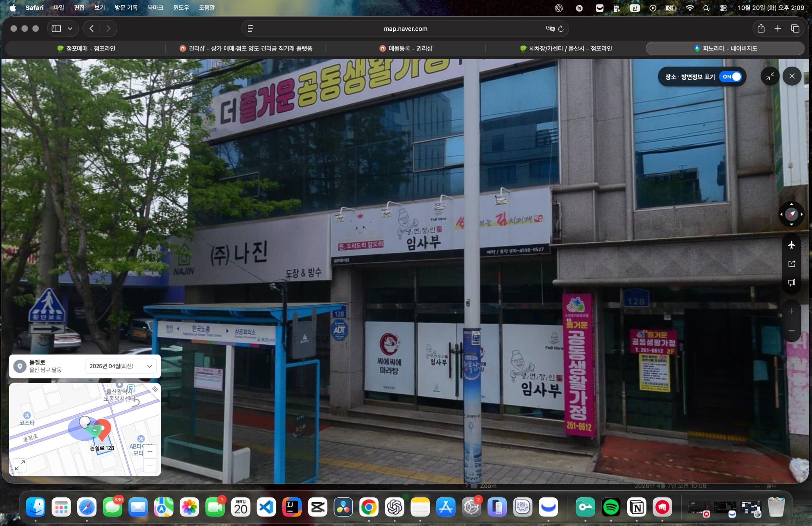Viewport: 812px width, 526px height.
Task: Collapse the panorama view with shrink icon
Action: coord(770,76)
